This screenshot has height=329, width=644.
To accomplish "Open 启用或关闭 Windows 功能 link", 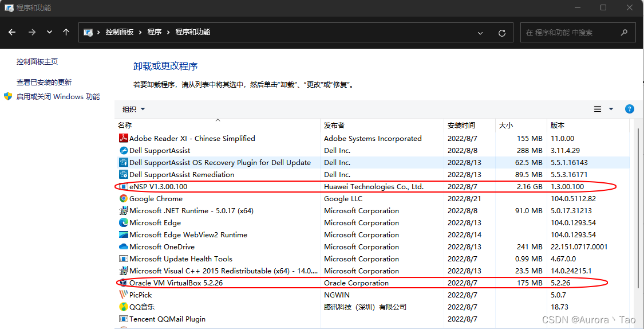I will (x=58, y=97).
